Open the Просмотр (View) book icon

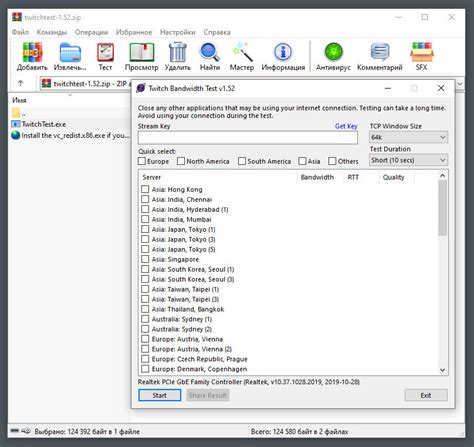(142, 52)
